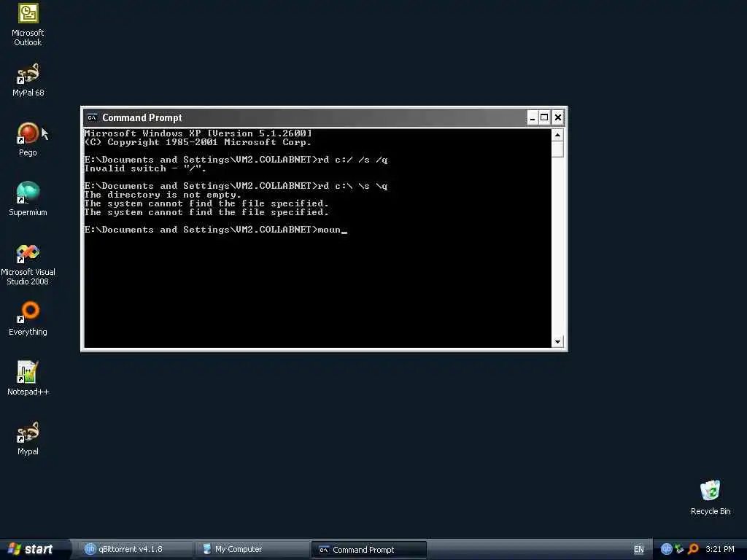Select the Everything search shortcut
The image size is (747, 560).
click(28, 319)
